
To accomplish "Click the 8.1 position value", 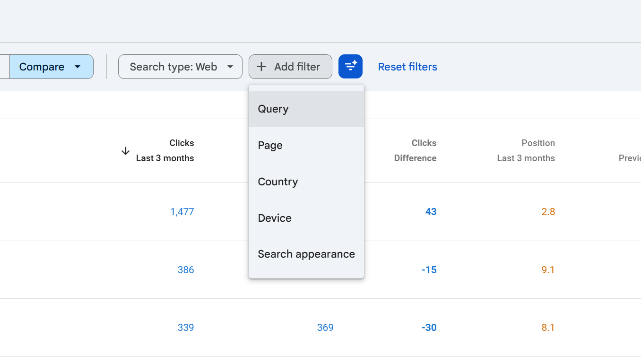I will pyautogui.click(x=548, y=328).
